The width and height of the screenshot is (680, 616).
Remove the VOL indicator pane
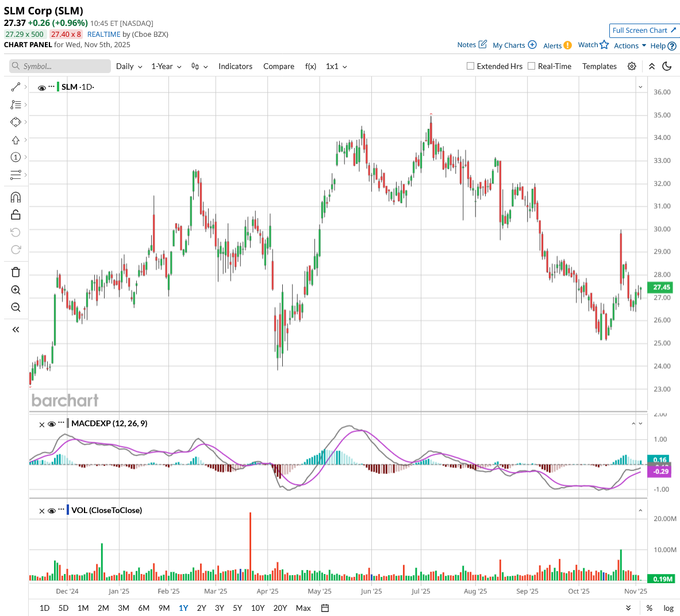click(41, 511)
